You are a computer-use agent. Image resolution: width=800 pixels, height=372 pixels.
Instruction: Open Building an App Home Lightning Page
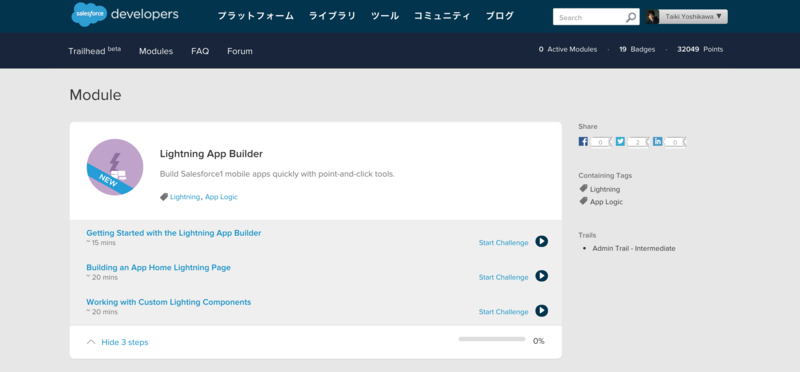(x=158, y=267)
